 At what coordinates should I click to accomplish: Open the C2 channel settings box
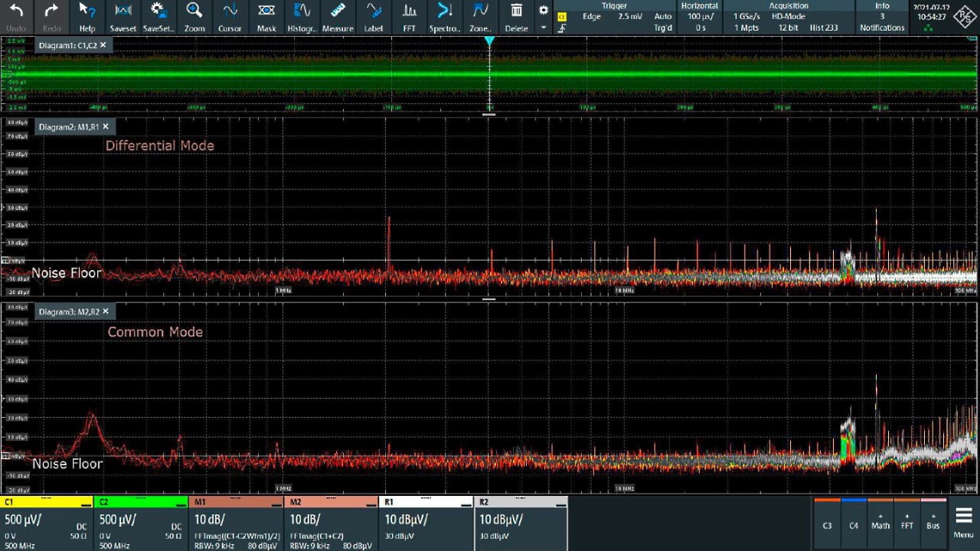click(x=141, y=523)
